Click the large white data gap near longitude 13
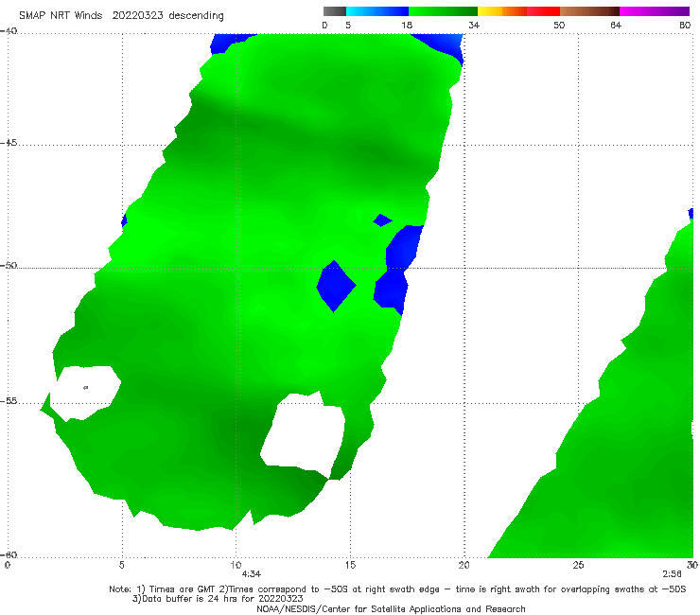Viewport: 700px width, 615px height. [305, 435]
